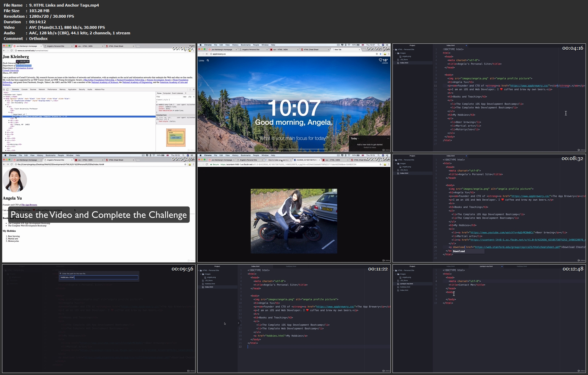Screen dimensions: 588x375
Task: Open the Network tab in DevTools
Action: click(x=42, y=90)
